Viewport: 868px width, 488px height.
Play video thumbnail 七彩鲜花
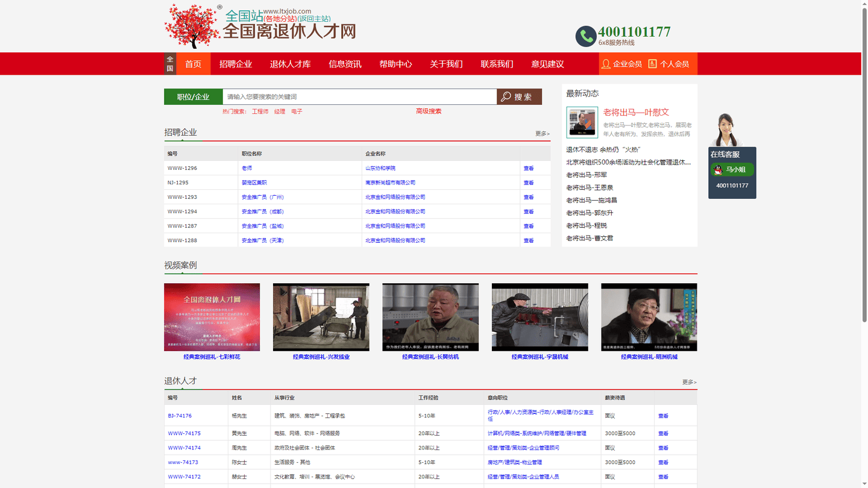click(212, 317)
